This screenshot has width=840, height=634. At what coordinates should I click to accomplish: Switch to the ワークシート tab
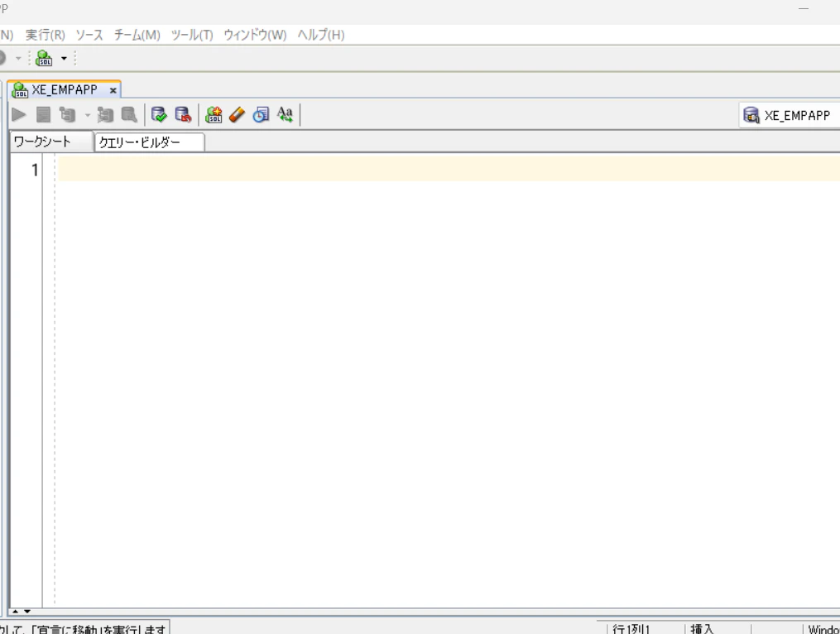[51, 142]
